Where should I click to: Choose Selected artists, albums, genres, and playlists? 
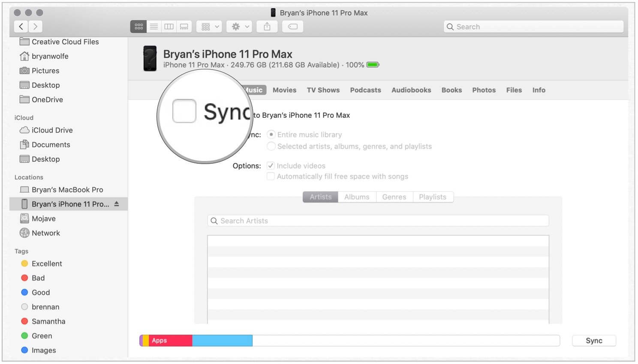coord(271,146)
